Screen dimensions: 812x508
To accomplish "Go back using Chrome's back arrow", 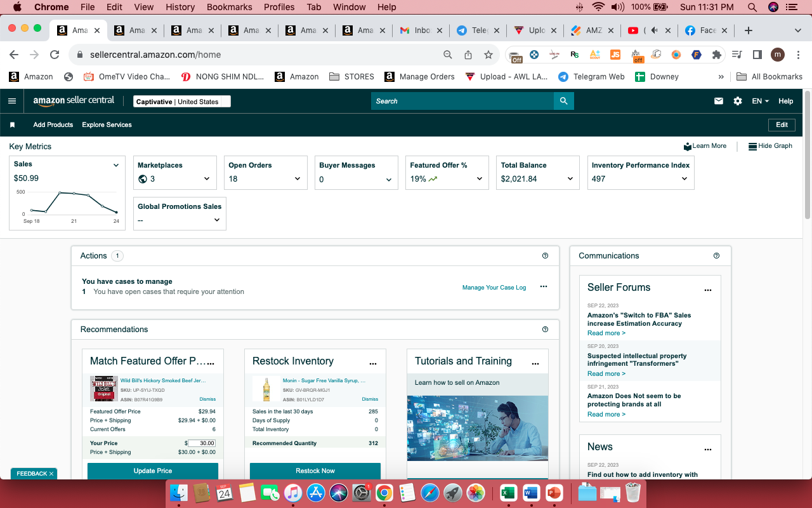I will 14,55.
